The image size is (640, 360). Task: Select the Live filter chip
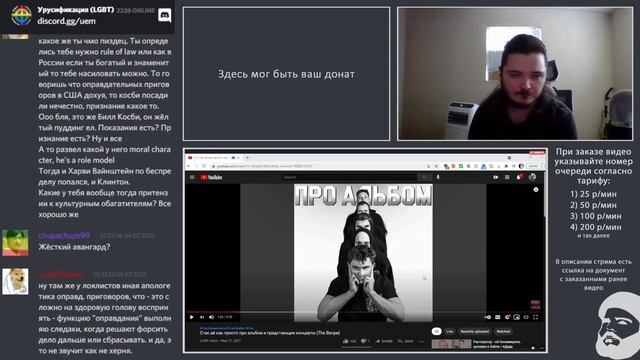[x=450, y=331]
